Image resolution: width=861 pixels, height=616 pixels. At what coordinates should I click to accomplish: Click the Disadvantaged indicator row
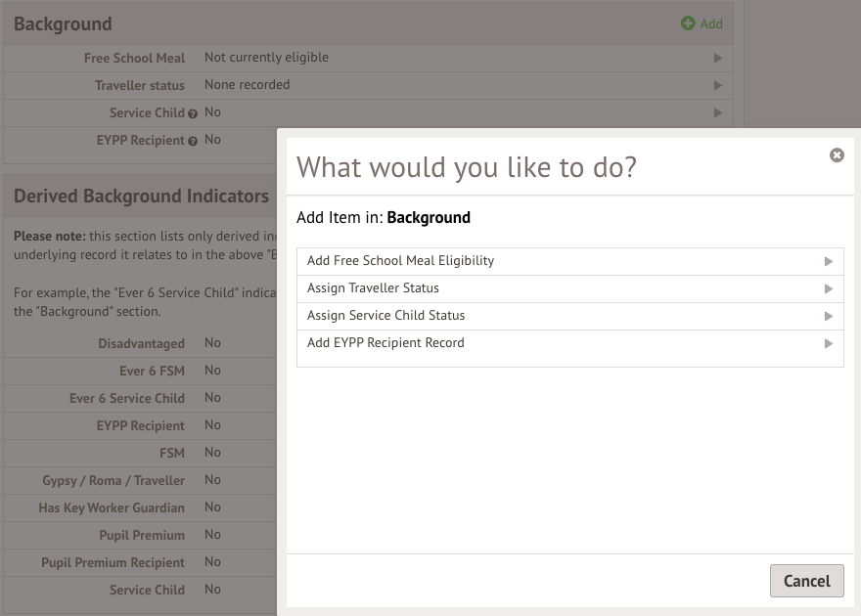point(142,343)
